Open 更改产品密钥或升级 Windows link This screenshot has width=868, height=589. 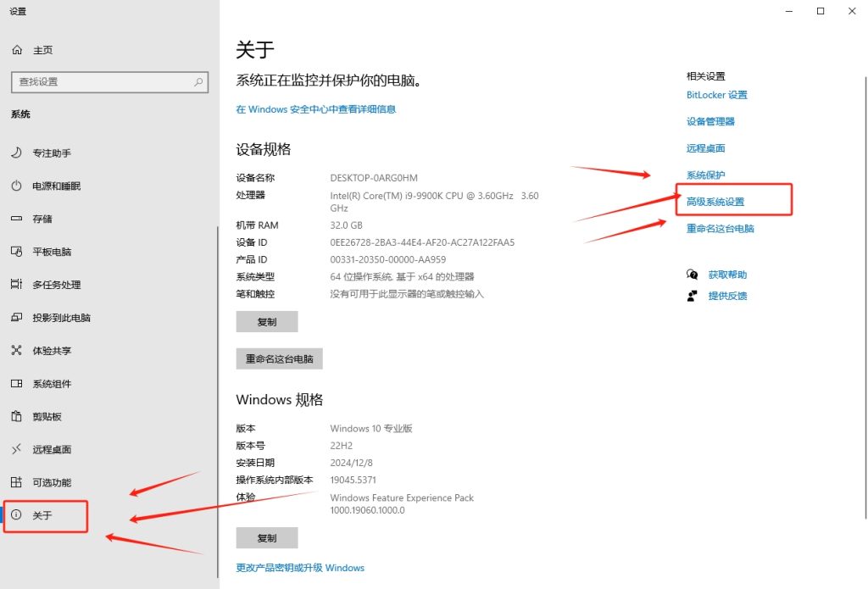tap(300, 568)
